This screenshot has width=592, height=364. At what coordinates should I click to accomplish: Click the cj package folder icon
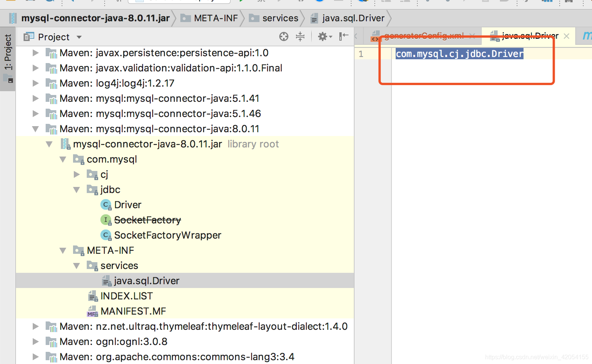pos(92,174)
